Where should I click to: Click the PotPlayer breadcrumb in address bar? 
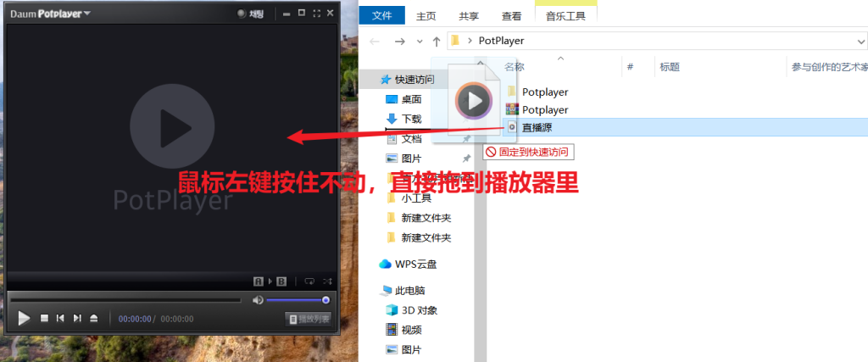(501, 41)
